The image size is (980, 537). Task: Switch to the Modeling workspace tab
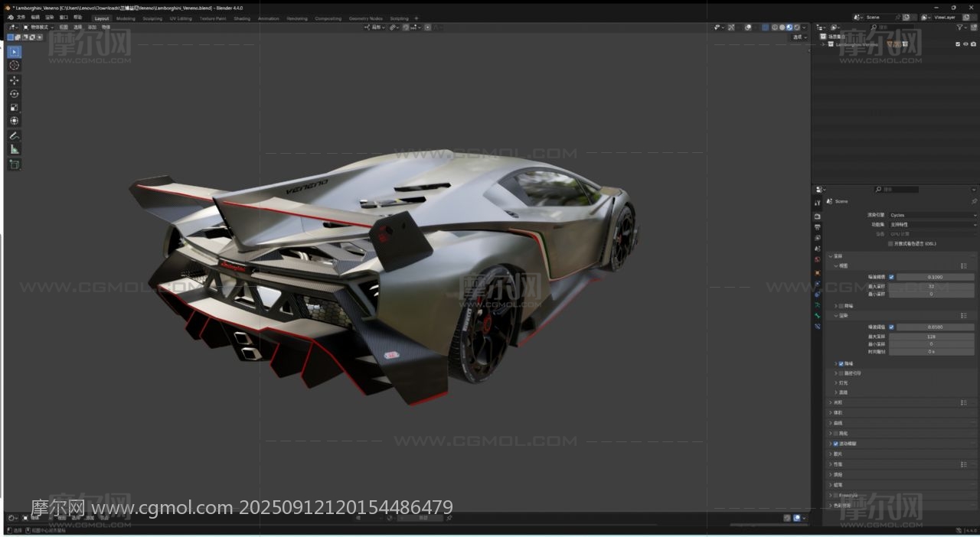coord(126,18)
